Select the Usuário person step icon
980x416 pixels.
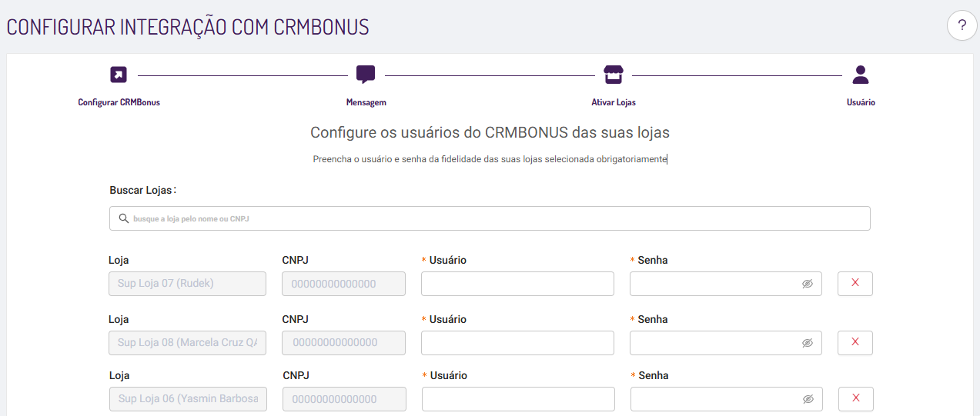861,75
